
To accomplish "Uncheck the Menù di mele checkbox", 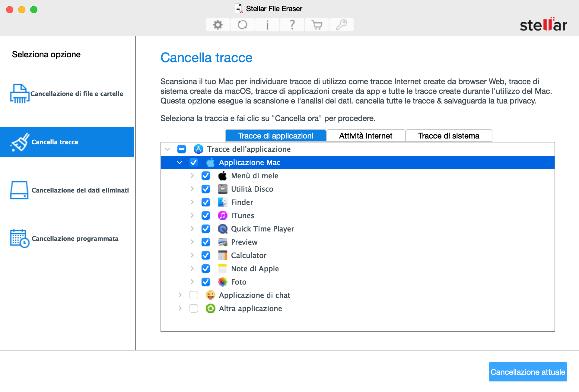I will pos(206,176).
